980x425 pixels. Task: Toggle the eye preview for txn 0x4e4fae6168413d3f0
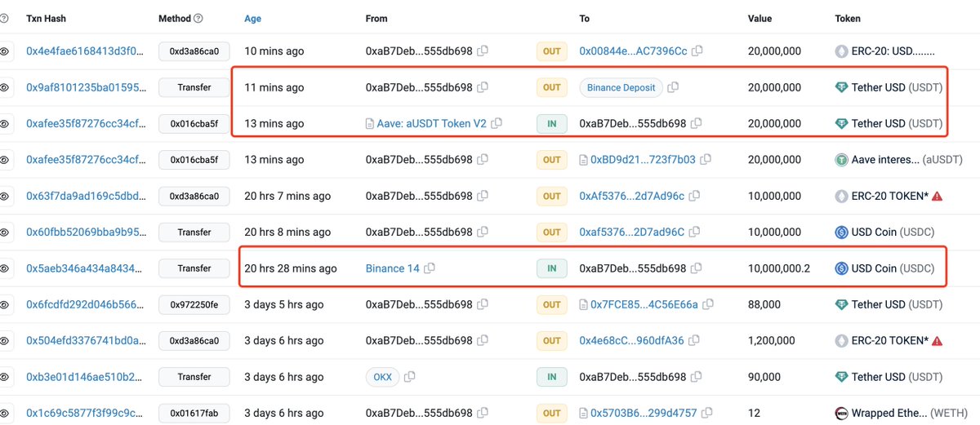(x=5, y=51)
